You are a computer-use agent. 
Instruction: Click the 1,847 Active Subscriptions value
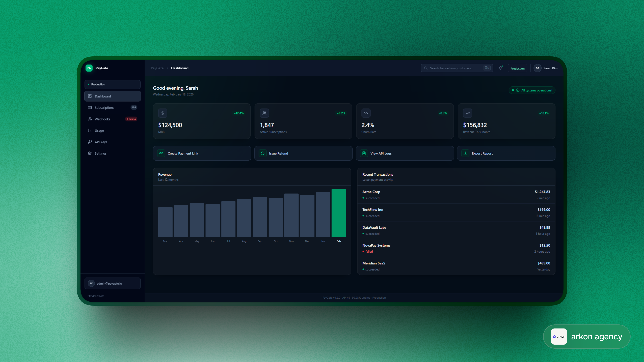click(267, 125)
